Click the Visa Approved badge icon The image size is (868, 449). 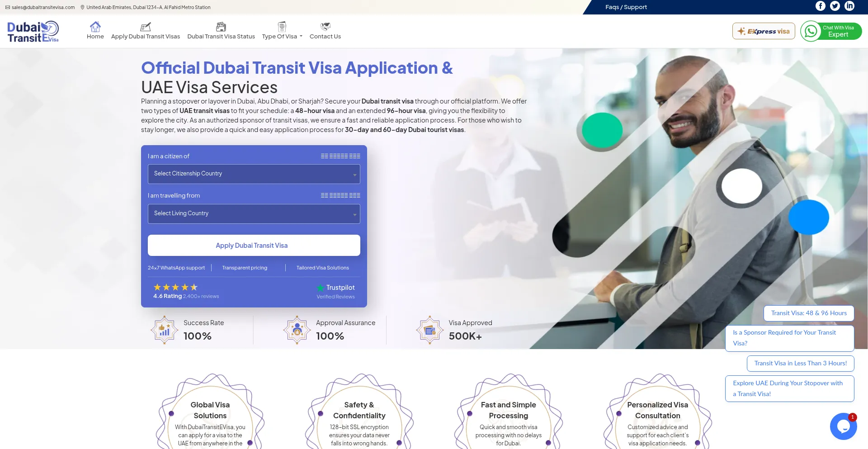430,330
